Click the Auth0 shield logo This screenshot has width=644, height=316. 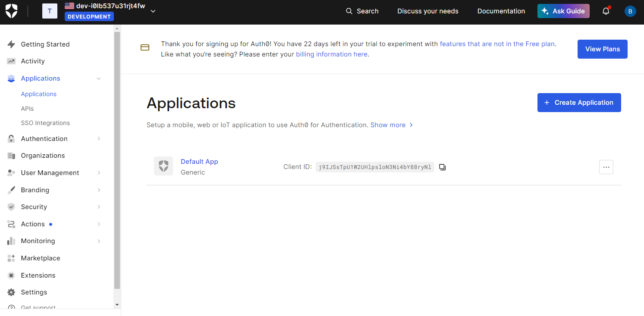coord(12,11)
